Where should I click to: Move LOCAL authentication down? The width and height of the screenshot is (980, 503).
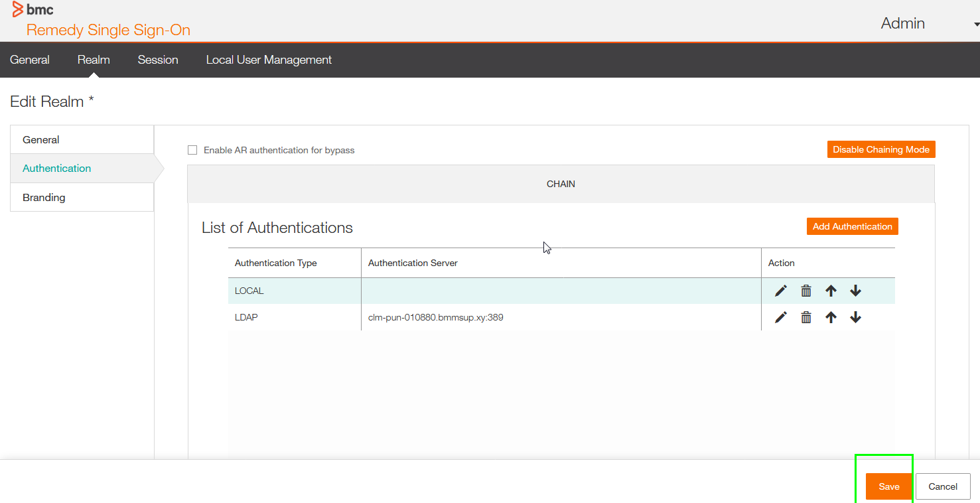[x=855, y=291]
